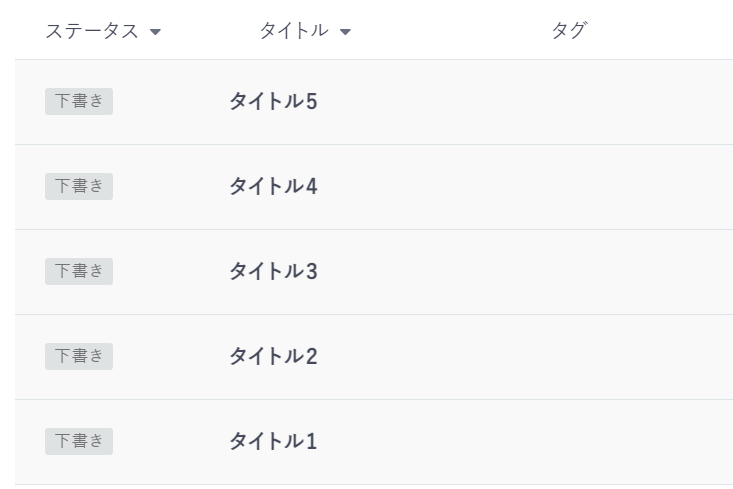Open the post タイトル5
The width and height of the screenshot is (733, 489).
273,101
